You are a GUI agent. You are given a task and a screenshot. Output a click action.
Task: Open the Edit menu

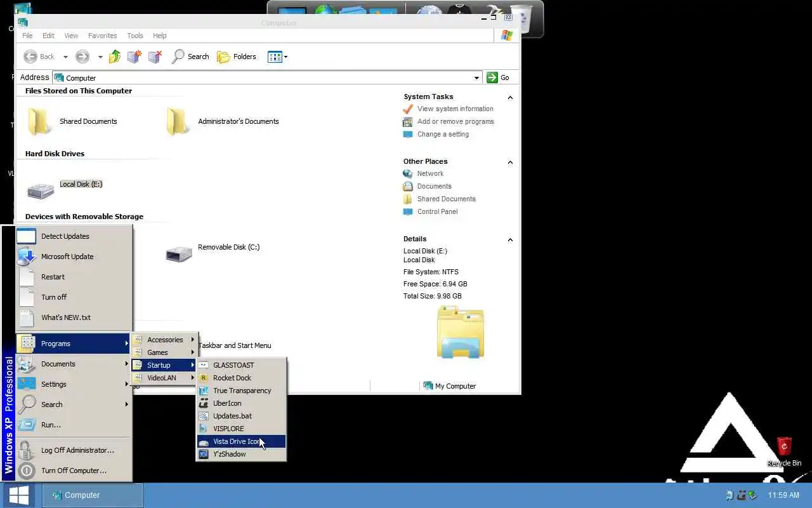[x=48, y=36]
